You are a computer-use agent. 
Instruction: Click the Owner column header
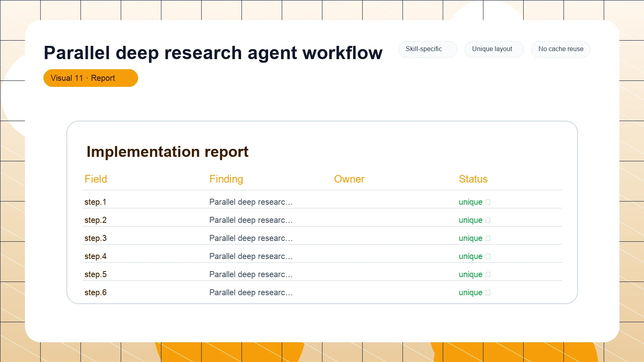(x=349, y=179)
